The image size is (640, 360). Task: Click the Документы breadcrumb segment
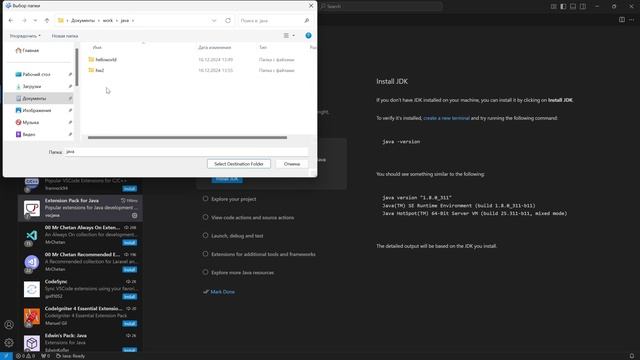83,20
